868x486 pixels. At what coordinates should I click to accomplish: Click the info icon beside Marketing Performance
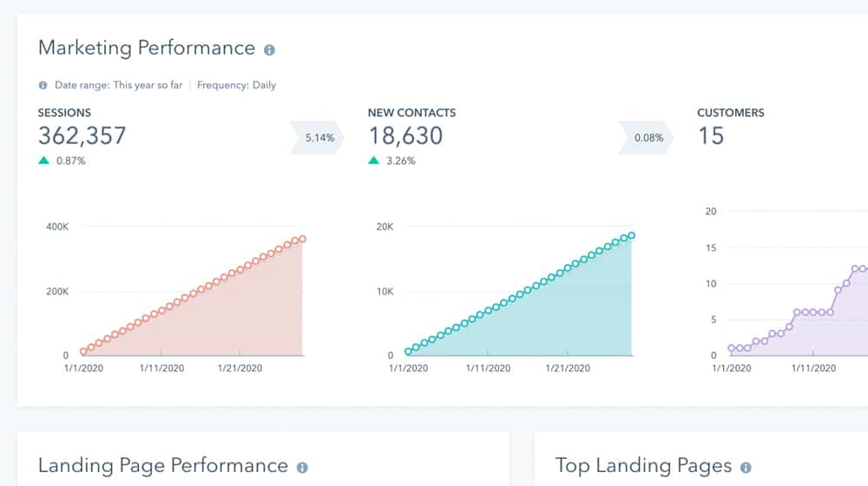point(269,50)
